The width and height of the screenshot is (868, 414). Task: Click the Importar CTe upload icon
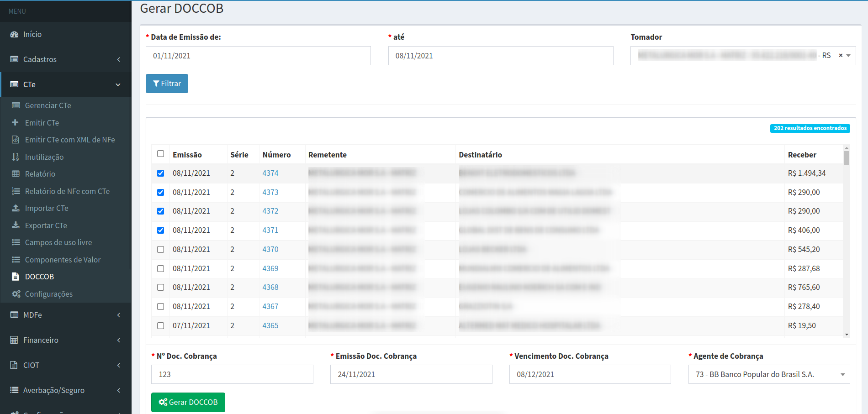pyautogui.click(x=16, y=208)
